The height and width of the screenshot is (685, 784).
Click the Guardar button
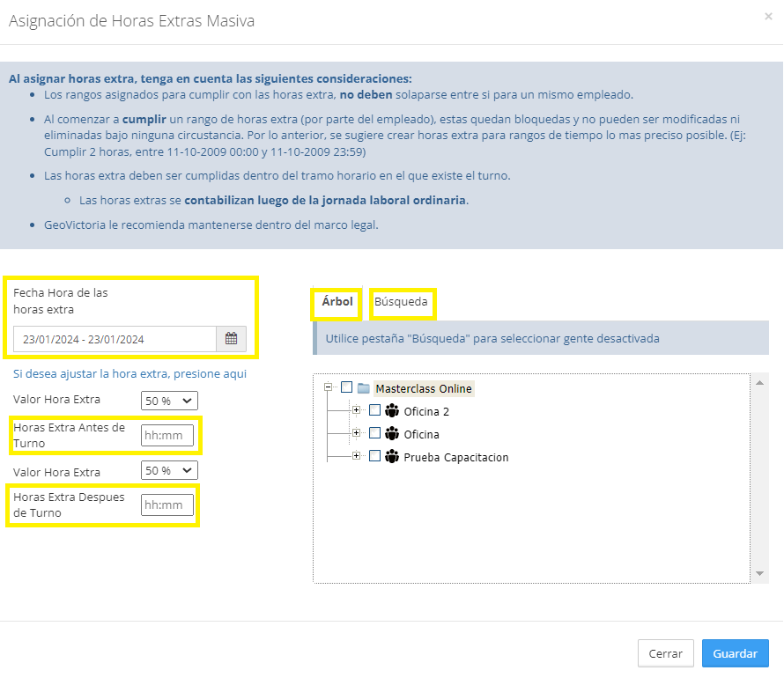pos(735,653)
